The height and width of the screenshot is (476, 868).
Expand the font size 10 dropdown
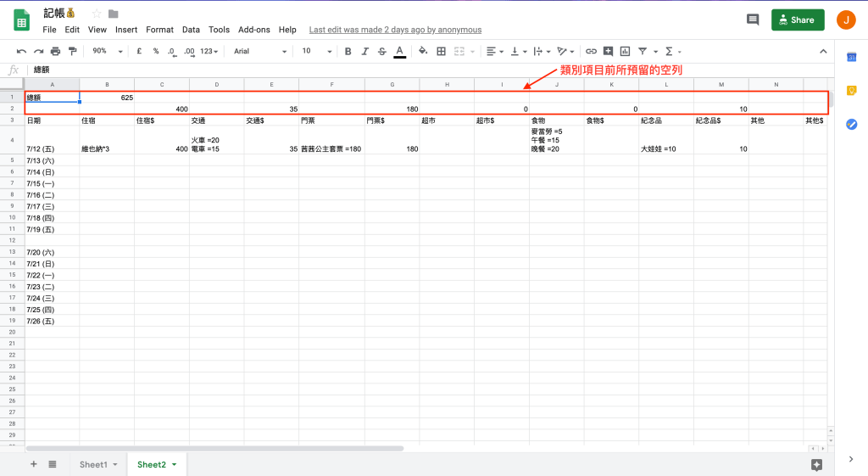pyautogui.click(x=315, y=51)
